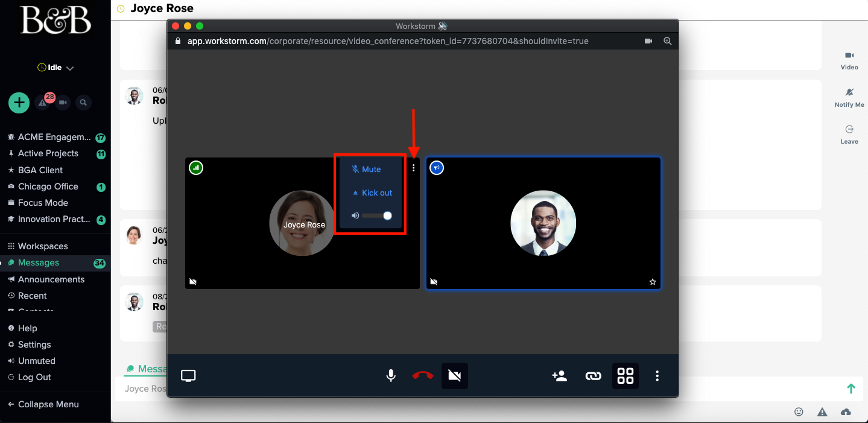This screenshot has width=868, height=423.
Task: Toggle tile grid view
Action: point(626,376)
